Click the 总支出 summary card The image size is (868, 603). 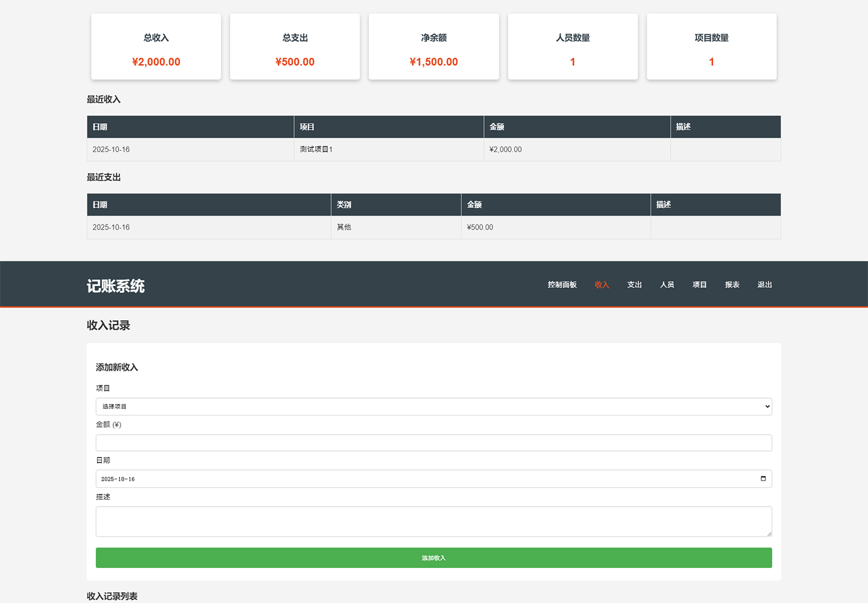pos(295,47)
